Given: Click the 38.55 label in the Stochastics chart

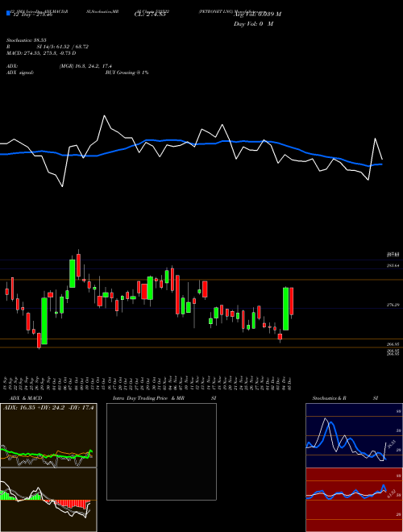Looking at the screenshot, I should tap(390, 444).
